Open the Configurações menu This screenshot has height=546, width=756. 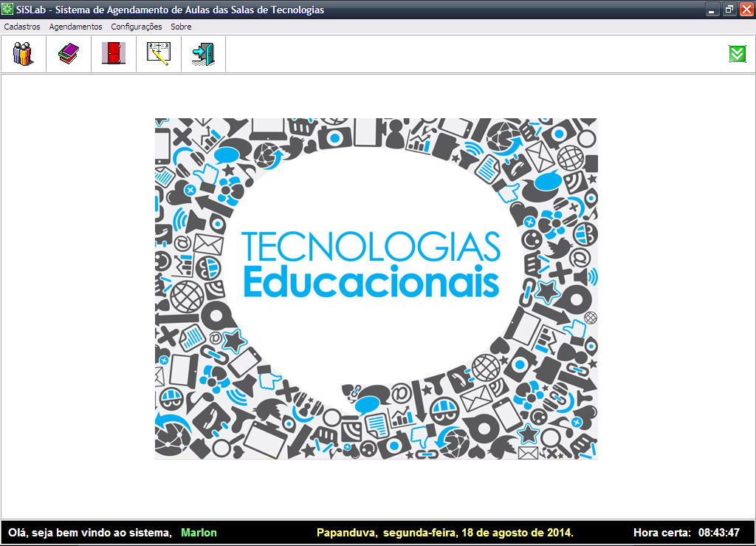pyautogui.click(x=137, y=26)
